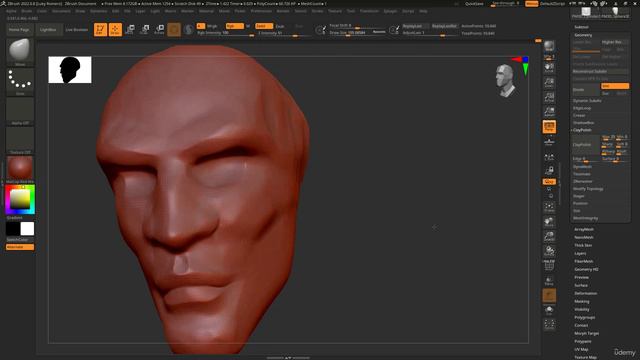
Task: Open LightBox browser button
Action: click(48, 30)
